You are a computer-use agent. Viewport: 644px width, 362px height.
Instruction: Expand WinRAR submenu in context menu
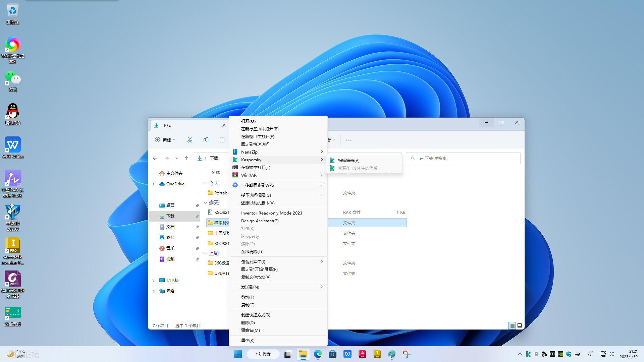click(278, 175)
